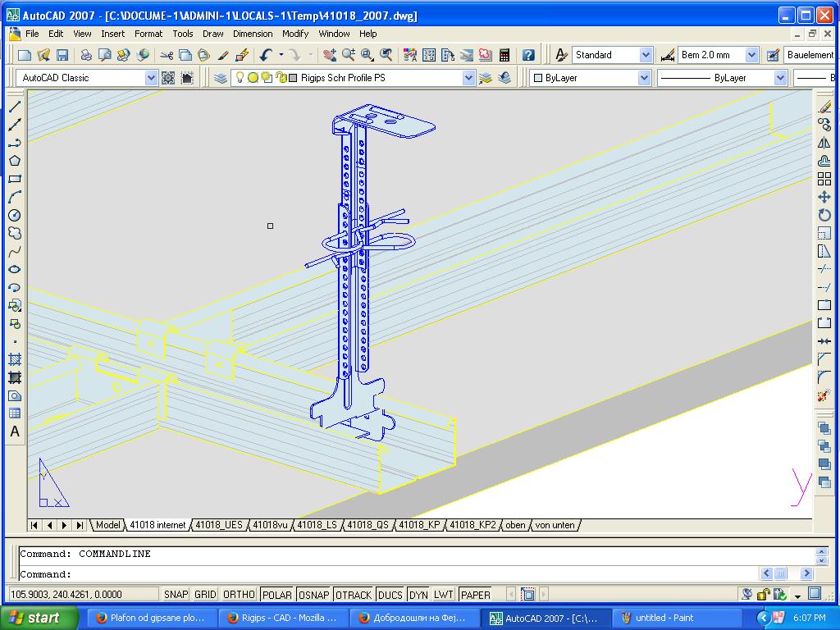Switch to the 41018_UES layout tab
Image resolution: width=840 pixels, height=630 pixels.
[x=219, y=525]
